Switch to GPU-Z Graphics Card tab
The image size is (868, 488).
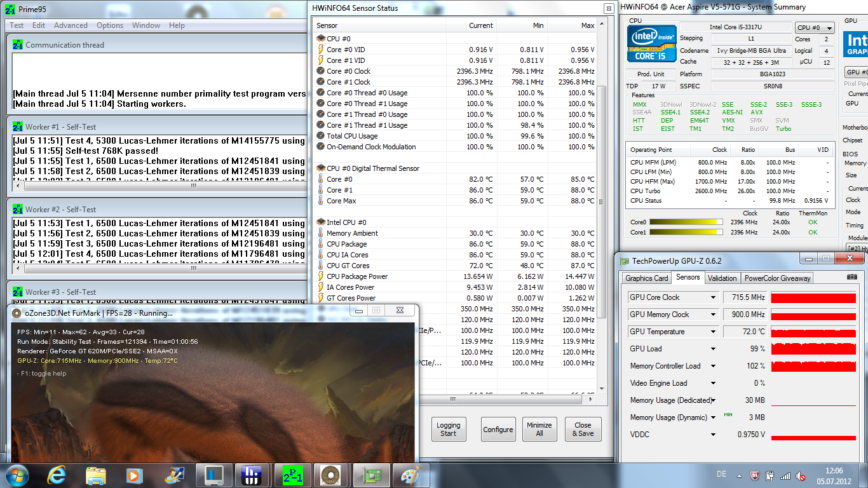(x=647, y=278)
